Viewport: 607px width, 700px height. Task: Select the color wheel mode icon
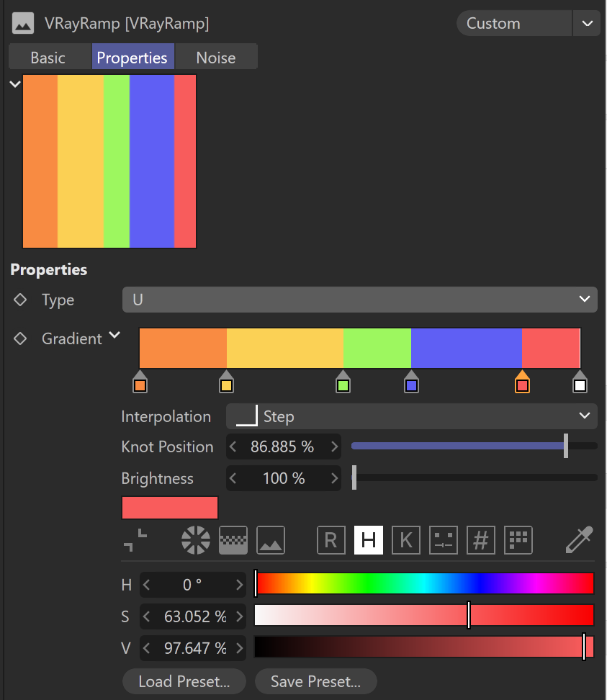[195, 540]
